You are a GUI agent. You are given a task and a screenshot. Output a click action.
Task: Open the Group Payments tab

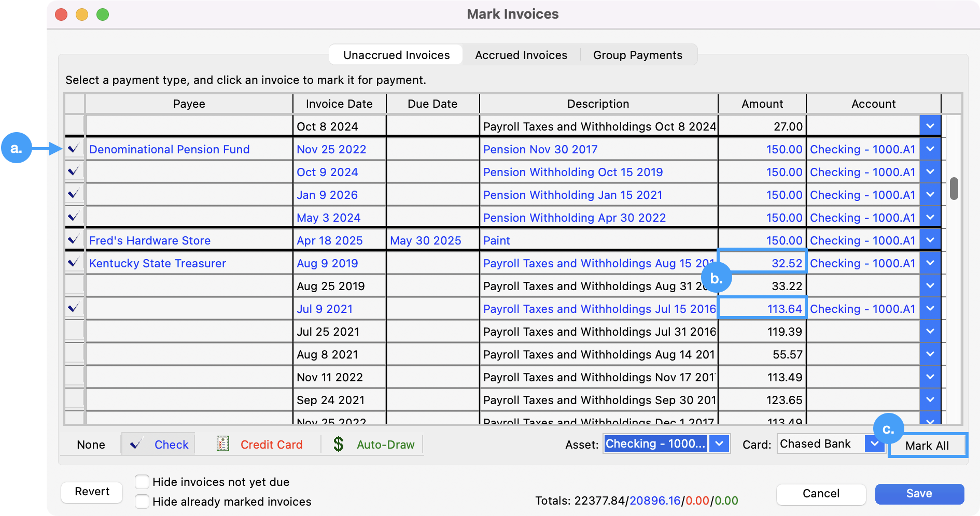(x=637, y=55)
